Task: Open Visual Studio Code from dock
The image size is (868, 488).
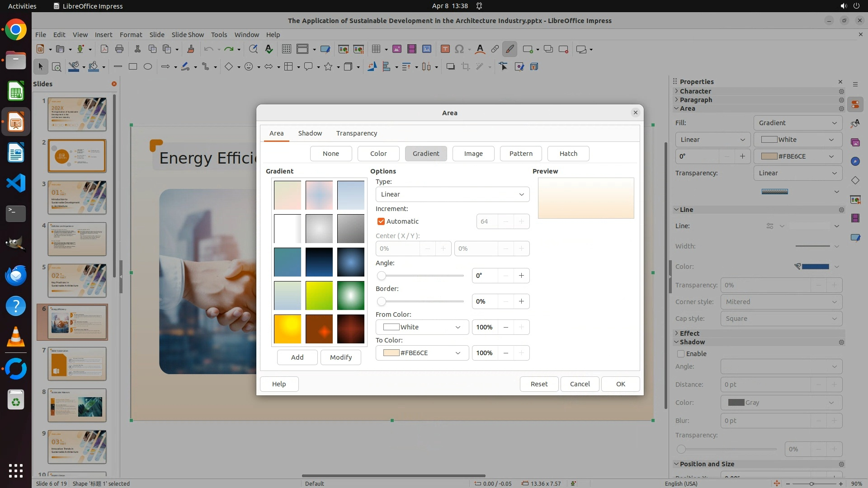Action: [x=16, y=183]
